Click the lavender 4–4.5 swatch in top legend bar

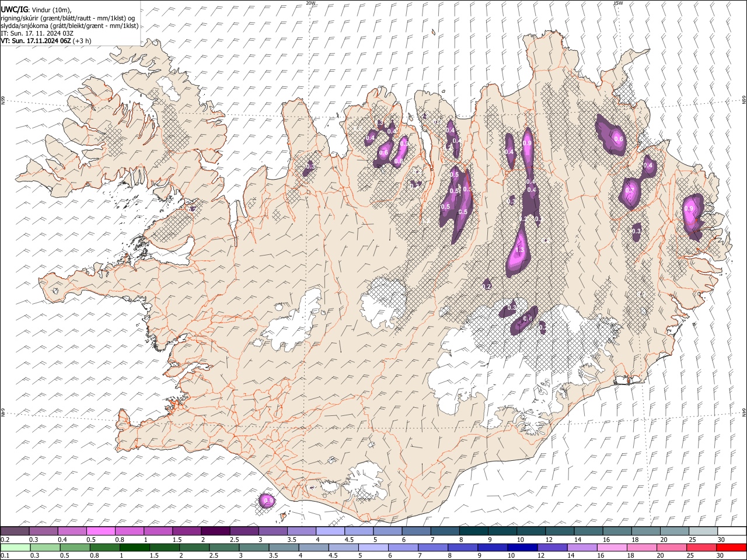click(x=330, y=531)
